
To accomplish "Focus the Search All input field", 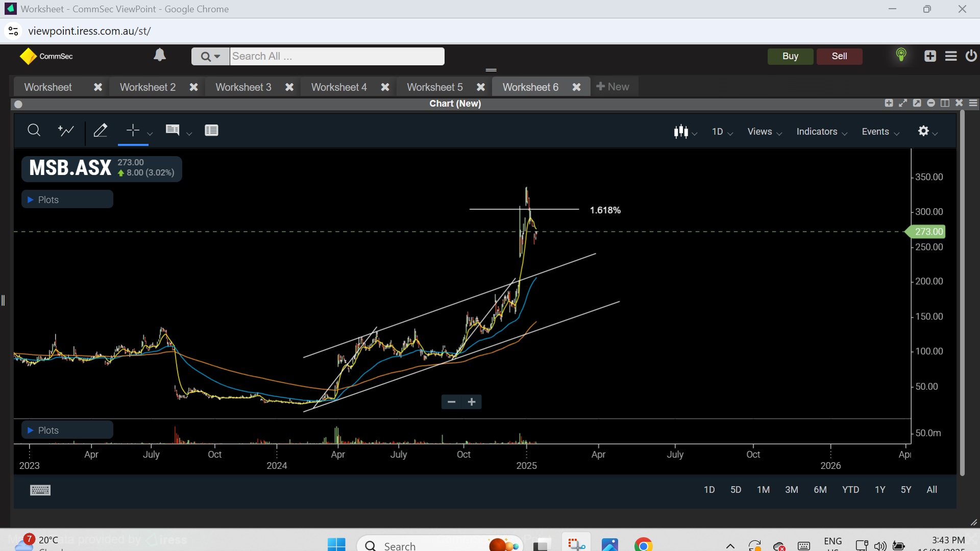I will (337, 57).
